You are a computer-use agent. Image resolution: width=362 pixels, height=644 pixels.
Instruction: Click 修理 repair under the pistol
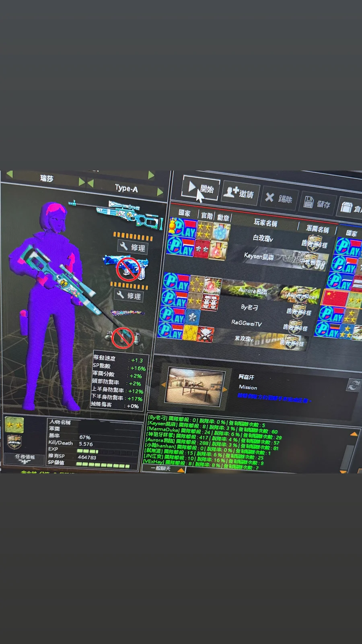(x=129, y=295)
